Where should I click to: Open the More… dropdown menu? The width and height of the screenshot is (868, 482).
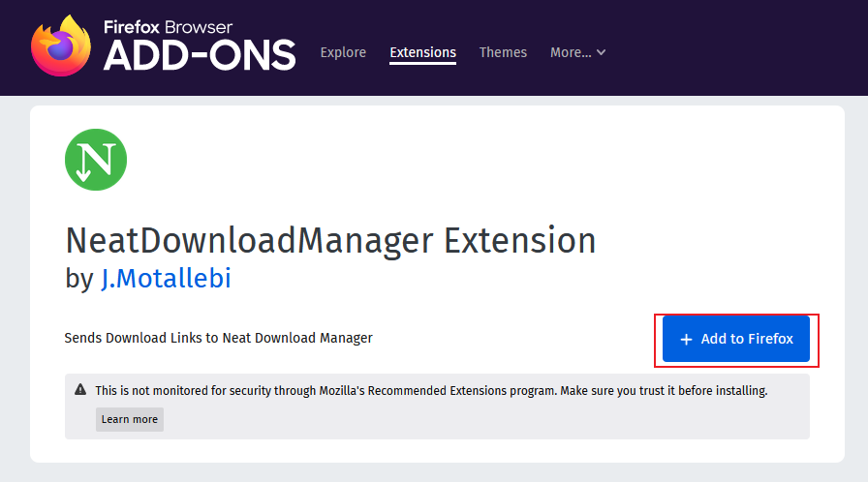[571, 52]
